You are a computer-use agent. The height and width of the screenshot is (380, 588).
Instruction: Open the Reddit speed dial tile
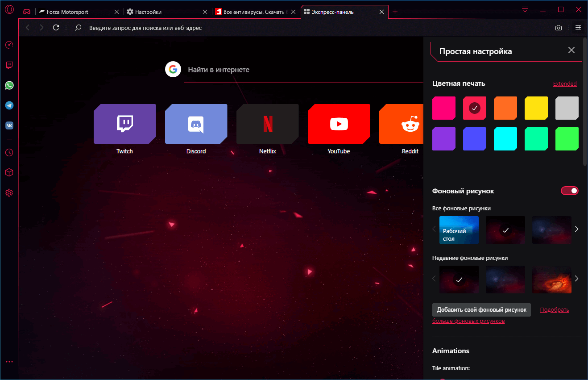(x=402, y=124)
